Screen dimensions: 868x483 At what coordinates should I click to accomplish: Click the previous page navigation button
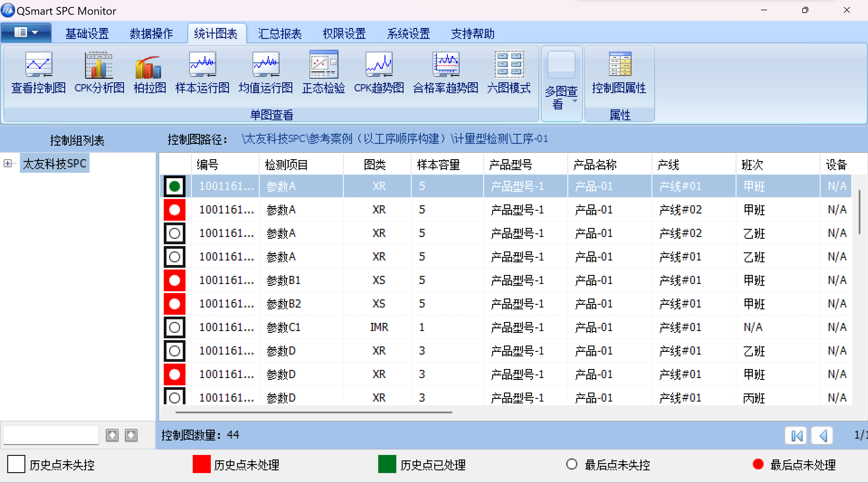[x=822, y=435]
